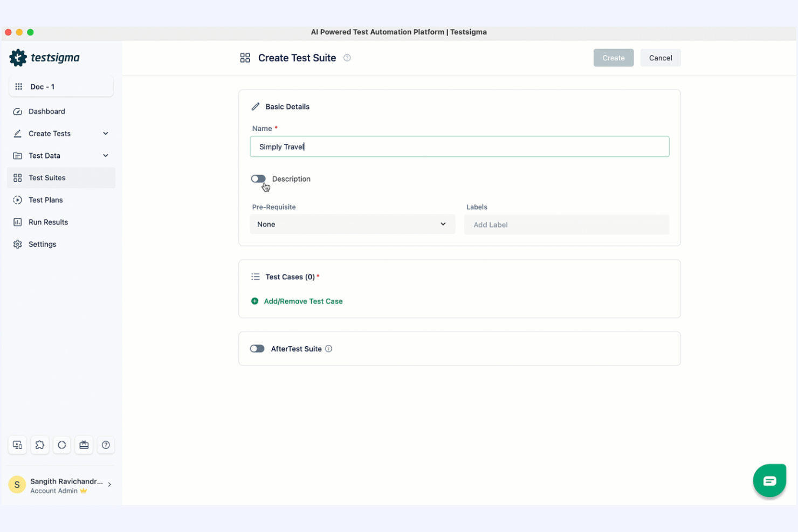Click the gift box icon for updates

coord(84,445)
